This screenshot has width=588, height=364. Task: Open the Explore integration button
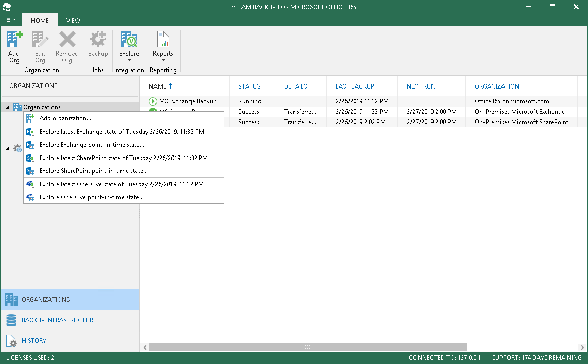click(x=129, y=47)
